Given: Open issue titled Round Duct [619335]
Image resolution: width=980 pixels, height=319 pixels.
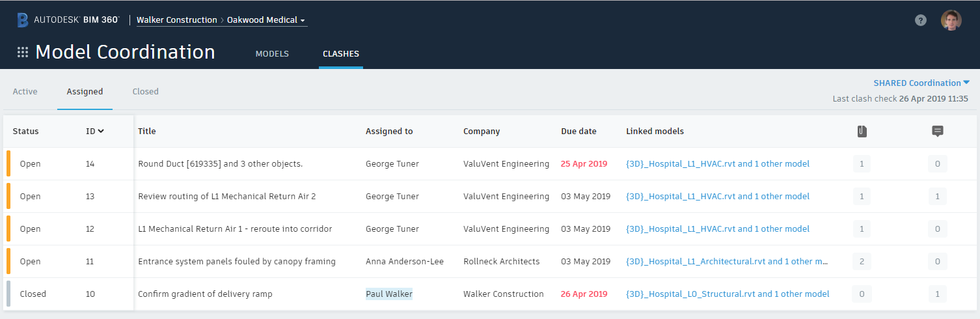Looking at the screenshot, I should point(221,164).
